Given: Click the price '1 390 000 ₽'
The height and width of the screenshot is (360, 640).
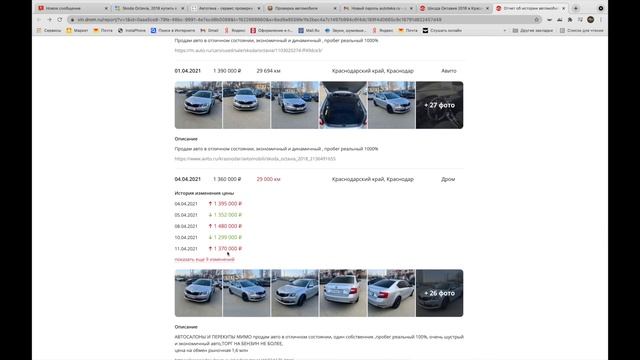Looking at the screenshot, I should pyautogui.click(x=227, y=71).
